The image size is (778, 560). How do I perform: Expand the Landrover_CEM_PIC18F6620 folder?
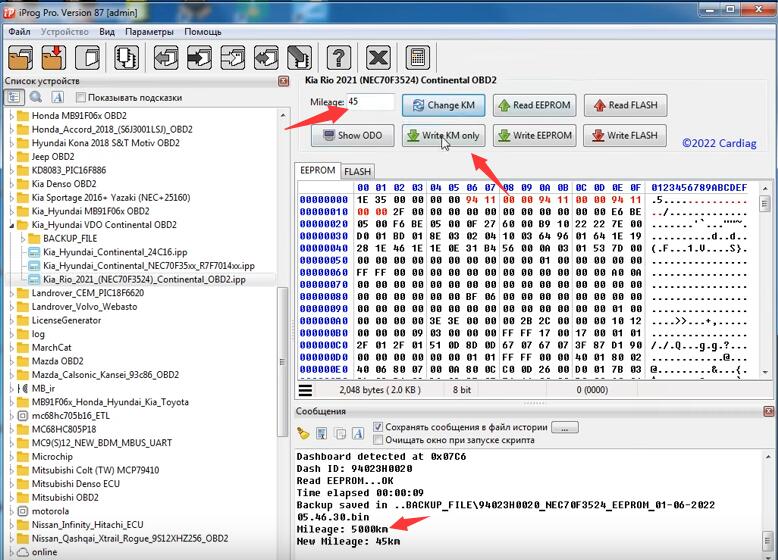11,293
